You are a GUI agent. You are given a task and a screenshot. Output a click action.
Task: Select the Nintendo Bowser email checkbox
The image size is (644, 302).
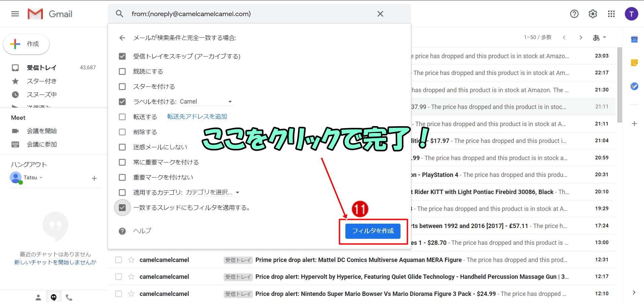[118, 294]
